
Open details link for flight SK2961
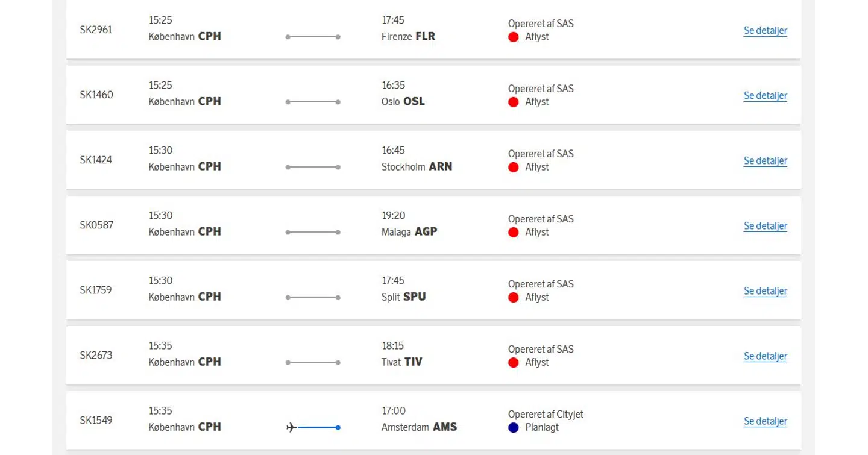[765, 31]
